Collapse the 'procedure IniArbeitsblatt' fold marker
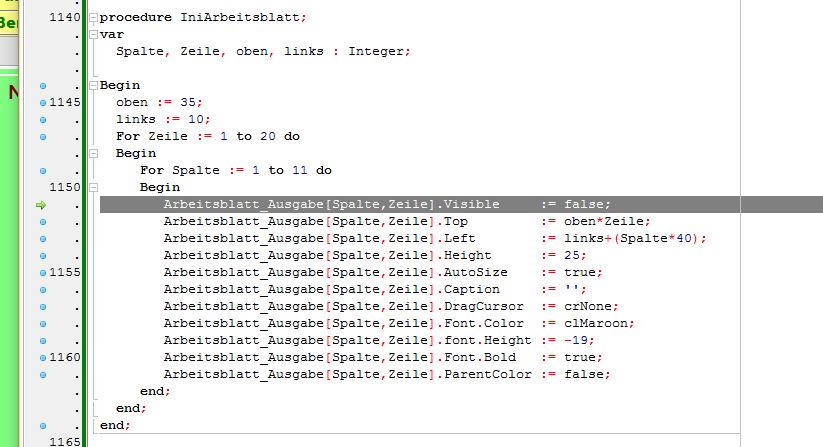The image size is (823, 447). tap(92, 18)
